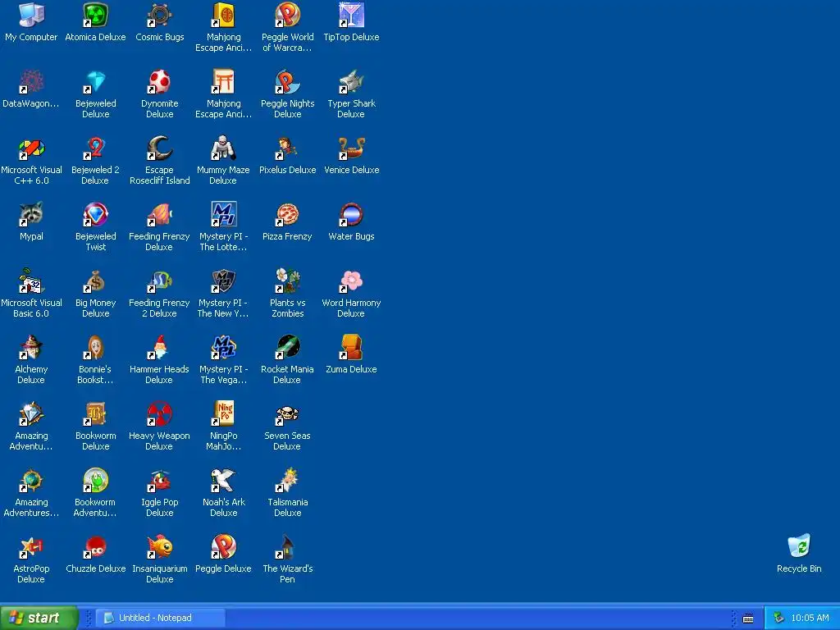Click the on-screen keyboard tray icon
Viewport: 840px width, 630px height.
point(748,619)
